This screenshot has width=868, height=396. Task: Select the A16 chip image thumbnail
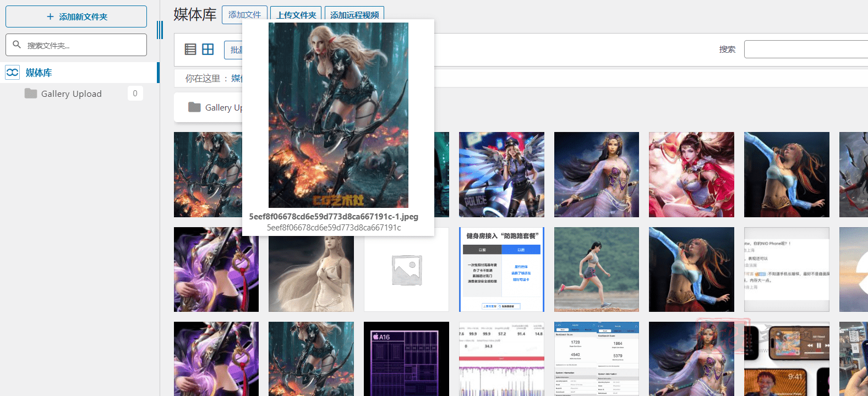pos(406,359)
